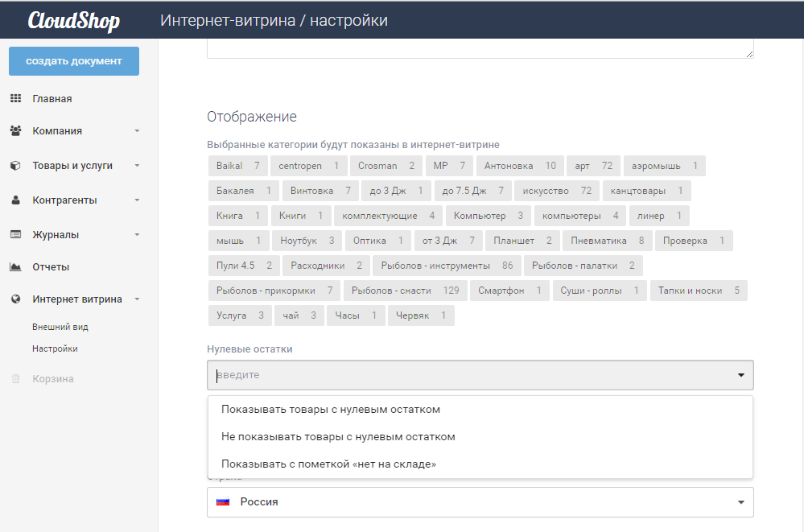Click the Russian flag icon
Image resolution: width=804 pixels, height=532 pixels.
tap(223, 502)
